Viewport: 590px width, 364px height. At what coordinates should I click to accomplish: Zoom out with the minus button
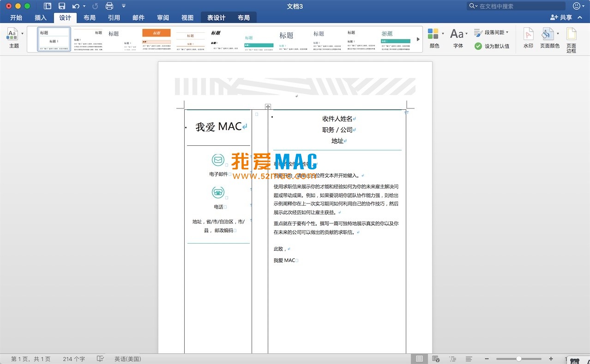point(487,359)
